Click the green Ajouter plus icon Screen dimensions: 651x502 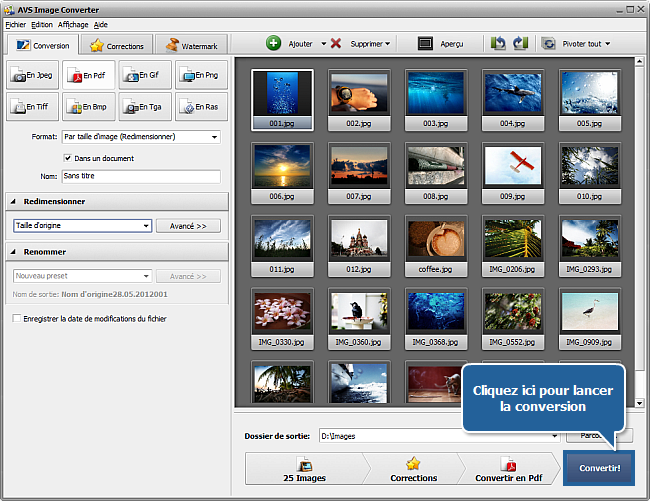(x=273, y=44)
